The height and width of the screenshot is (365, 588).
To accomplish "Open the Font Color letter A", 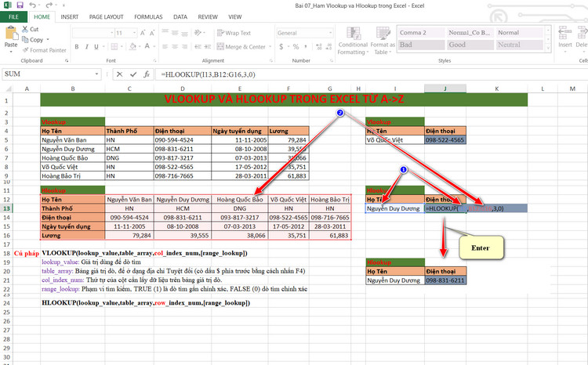I will tap(147, 46).
